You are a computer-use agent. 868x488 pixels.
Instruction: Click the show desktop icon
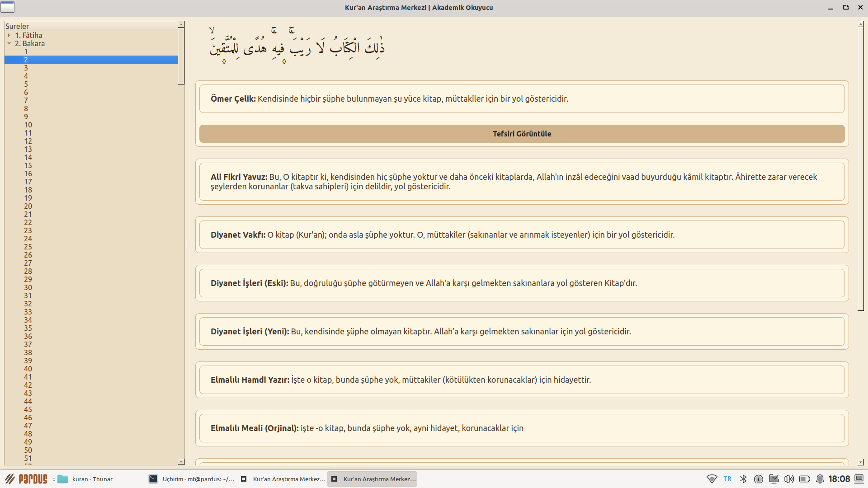point(859,479)
